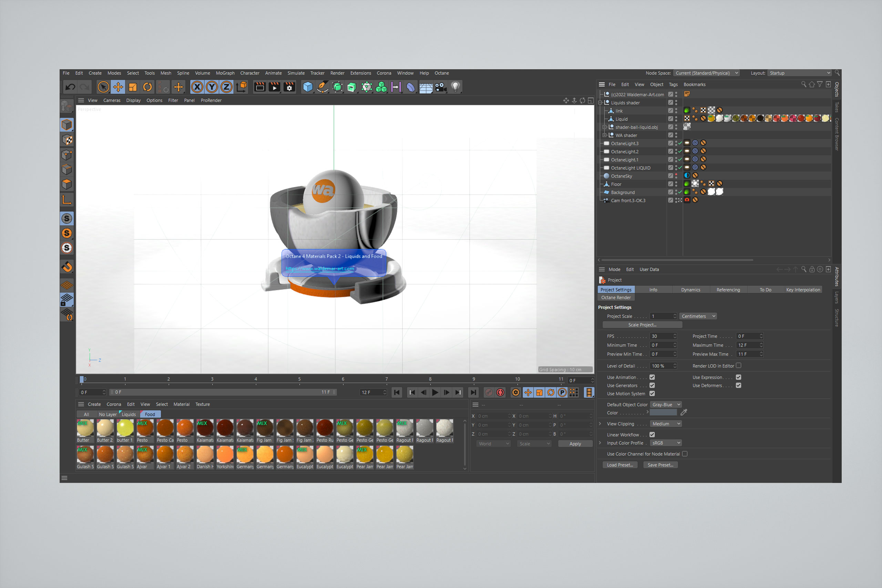This screenshot has height=588, width=882.
Task: Toggle the Z axis lock
Action: (x=226, y=87)
